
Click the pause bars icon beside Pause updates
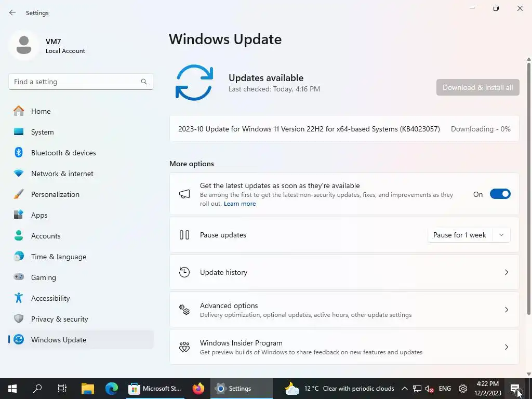point(184,235)
